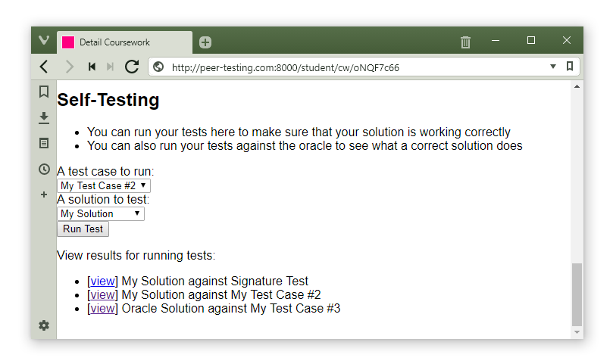Open the History side panel
Image resolution: width=613 pixels, height=364 pixels.
point(44,169)
